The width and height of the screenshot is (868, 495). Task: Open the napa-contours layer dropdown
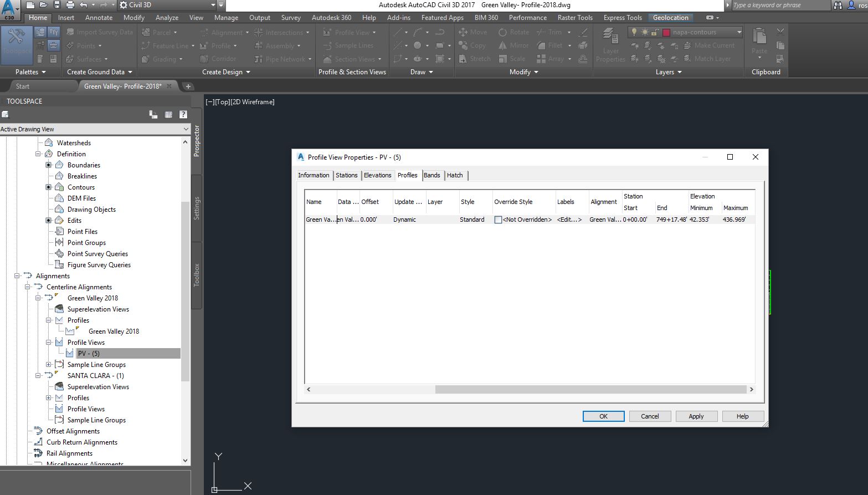point(740,32)
